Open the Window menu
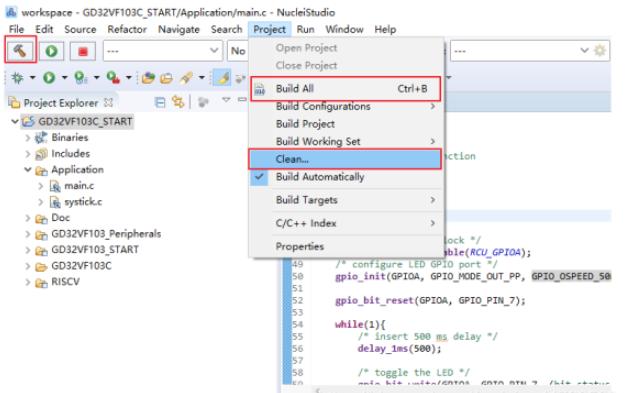Image resolution: width=630 pixels, height=393 pixels. pyautogui.click(x=344, y=29)
